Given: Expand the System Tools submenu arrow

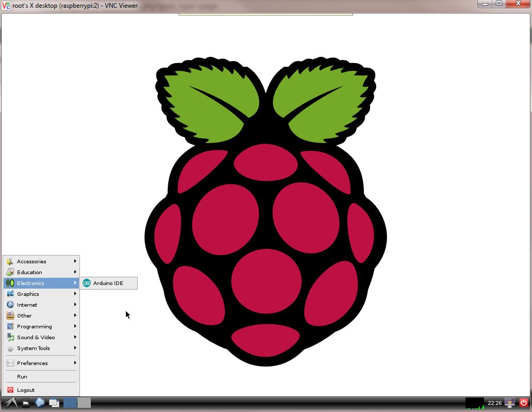Looking at the screenshot, I should (x=75, y=348).
